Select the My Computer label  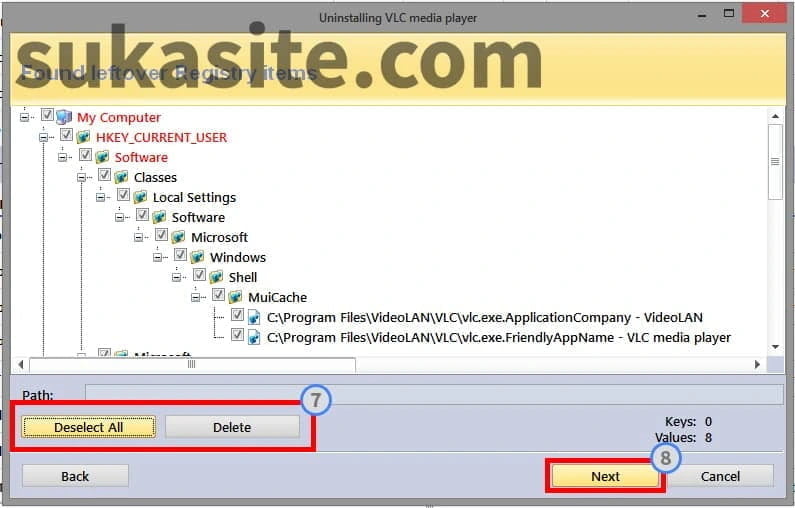pos(119,118)
